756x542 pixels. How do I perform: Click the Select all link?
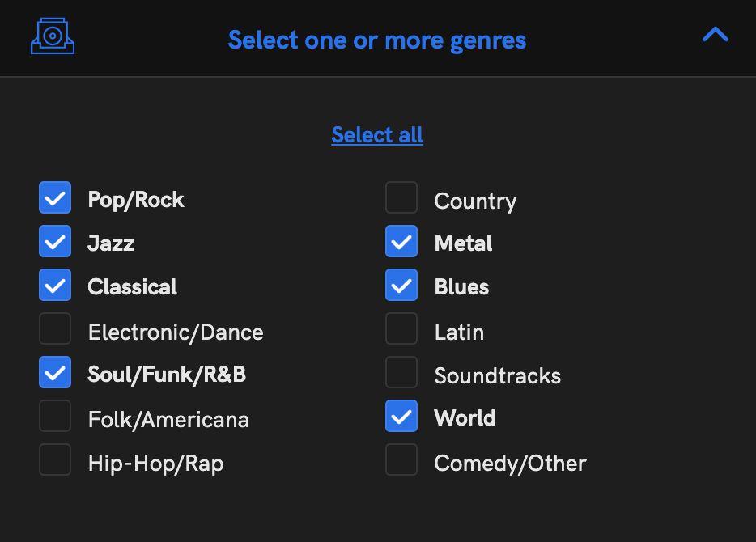[x=377, y=135]
